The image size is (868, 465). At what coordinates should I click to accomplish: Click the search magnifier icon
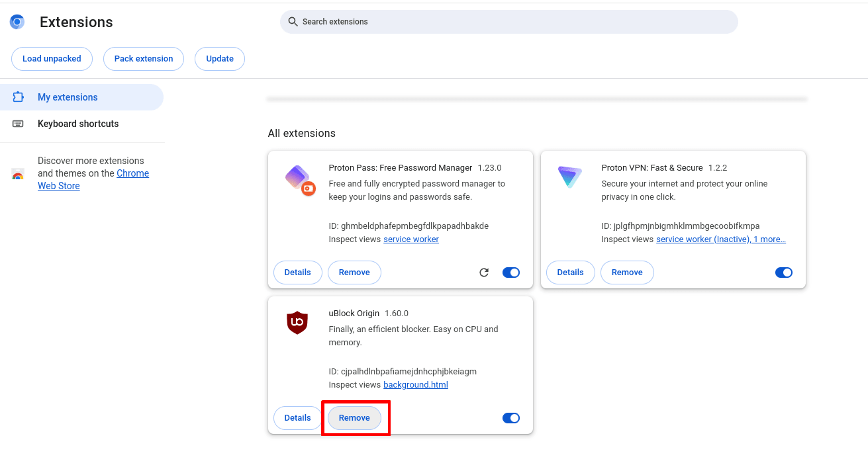click(x=293, y=22)
